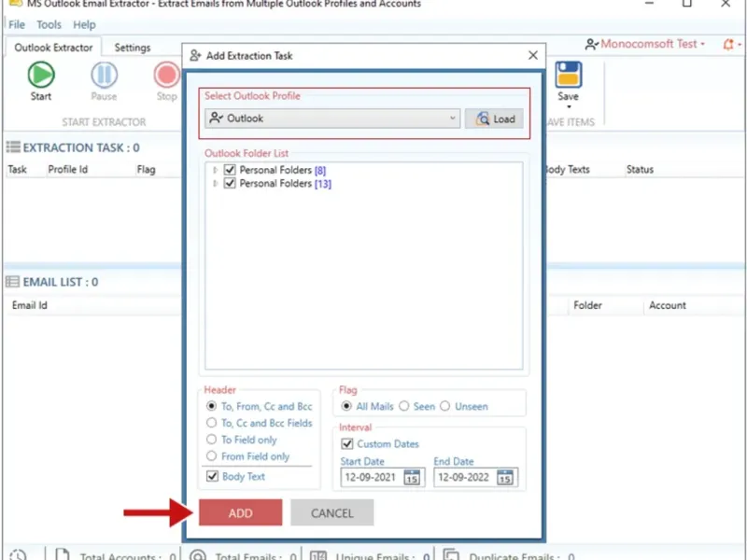This screenshot has height=560, width=747.
Task: Click the magnifier icon on Load button
Action: tap(482, 119)
